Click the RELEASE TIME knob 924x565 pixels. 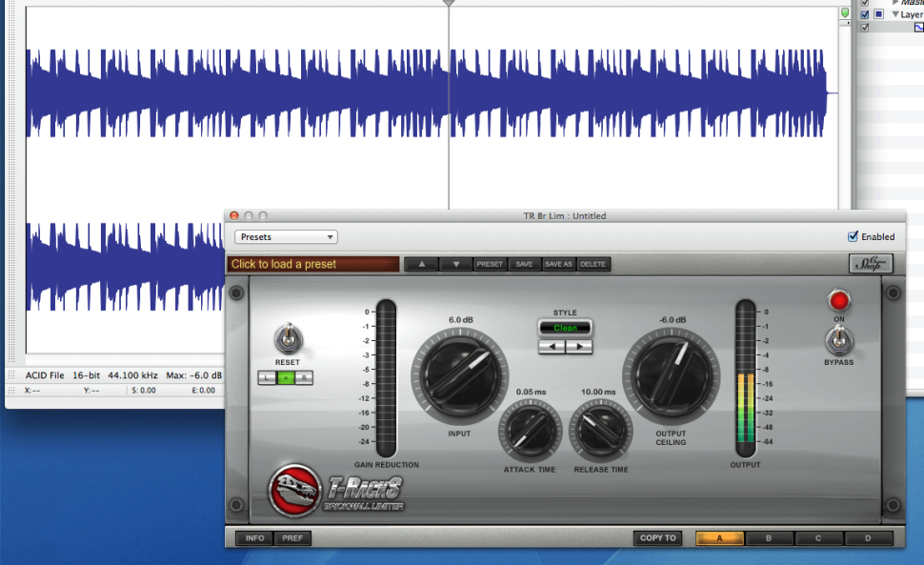pos(600,430)
